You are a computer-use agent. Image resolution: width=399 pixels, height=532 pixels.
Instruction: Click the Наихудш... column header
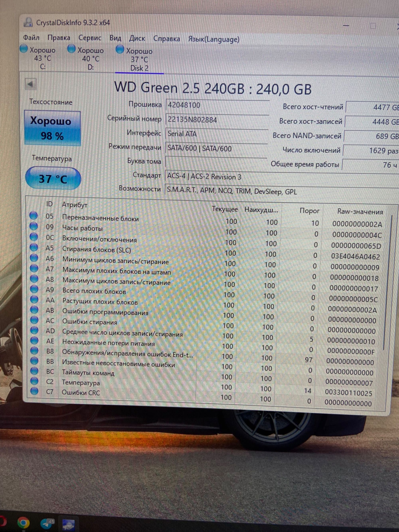pyautogui.click(x=261, y=210)
